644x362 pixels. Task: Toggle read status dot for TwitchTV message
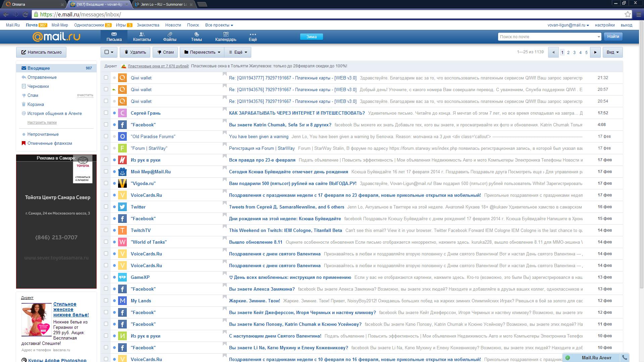click(114, 230)
